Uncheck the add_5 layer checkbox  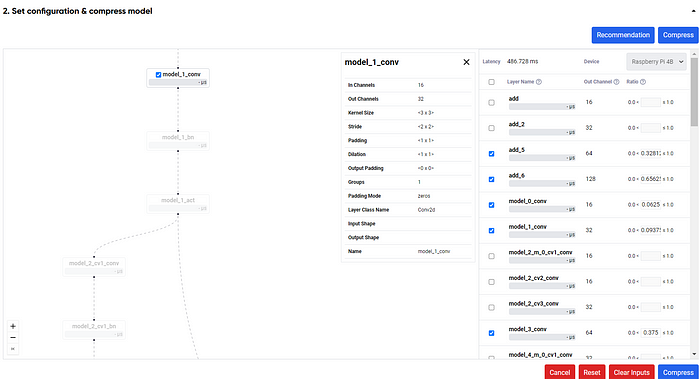pyautogui.click(x=492, y=154)
